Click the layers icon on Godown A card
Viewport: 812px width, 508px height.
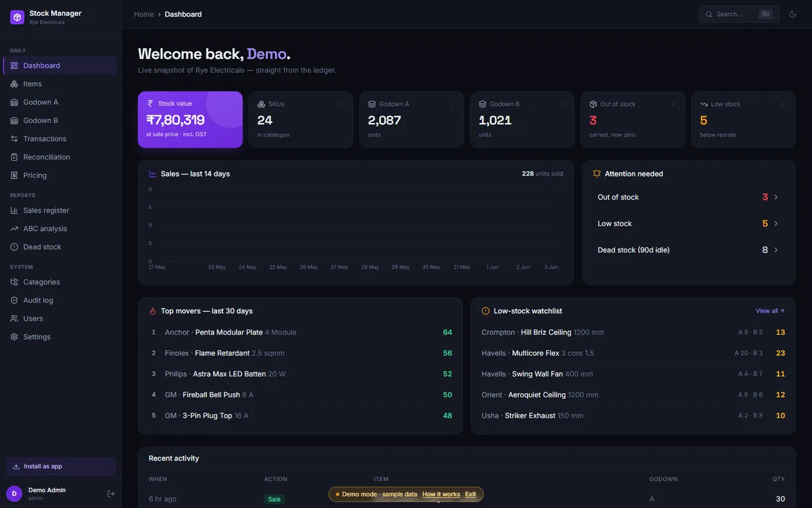pos(372,104)
